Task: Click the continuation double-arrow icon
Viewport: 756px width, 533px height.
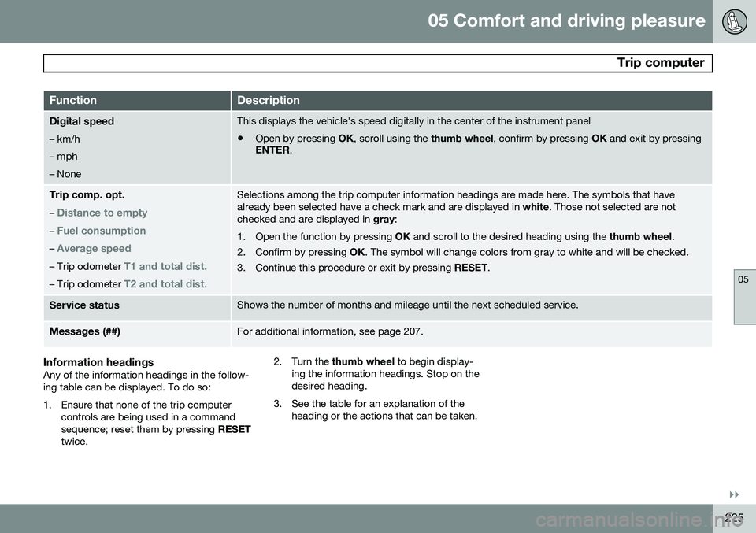Action: 734,495
